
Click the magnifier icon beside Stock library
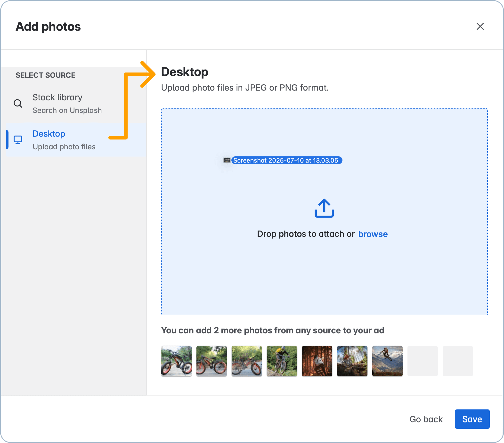click(x=17, y=103)
